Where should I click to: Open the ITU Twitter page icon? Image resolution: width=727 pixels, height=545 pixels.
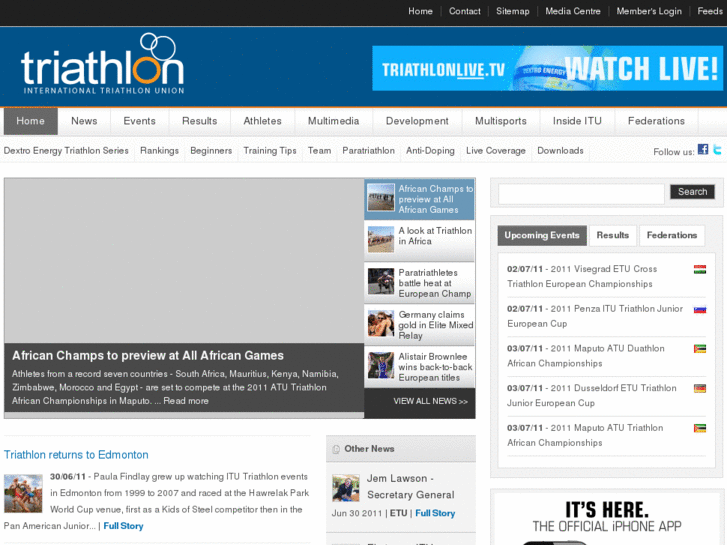point(717,149)
